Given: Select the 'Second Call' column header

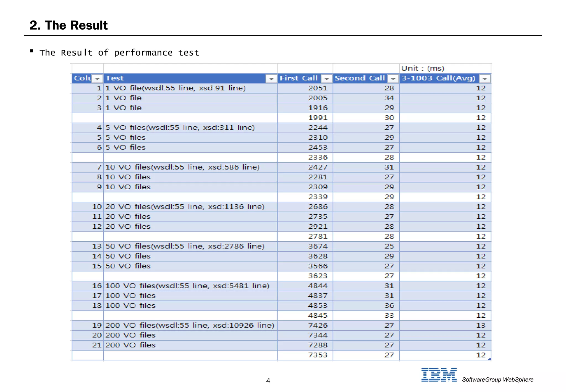Looking at the screenshot, I should [366, 79].
